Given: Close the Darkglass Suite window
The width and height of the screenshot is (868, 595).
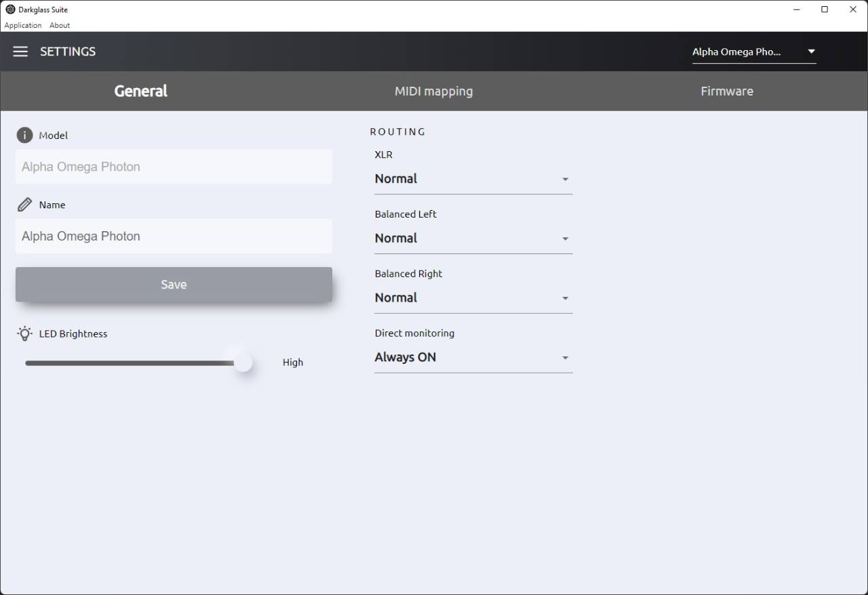Looking at the screenshot, I should pyautogui.click(x=853, y=9).
